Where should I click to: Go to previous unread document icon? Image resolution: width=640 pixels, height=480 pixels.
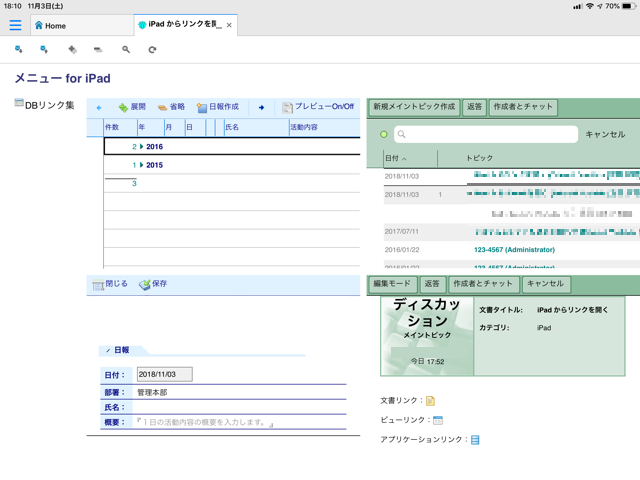click(x=44, y=49)
